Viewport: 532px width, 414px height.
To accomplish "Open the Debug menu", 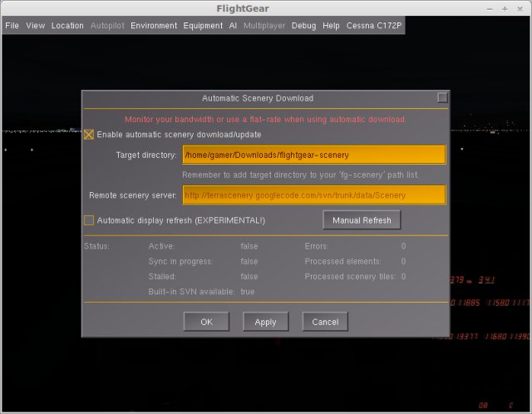I will point(303,26).
